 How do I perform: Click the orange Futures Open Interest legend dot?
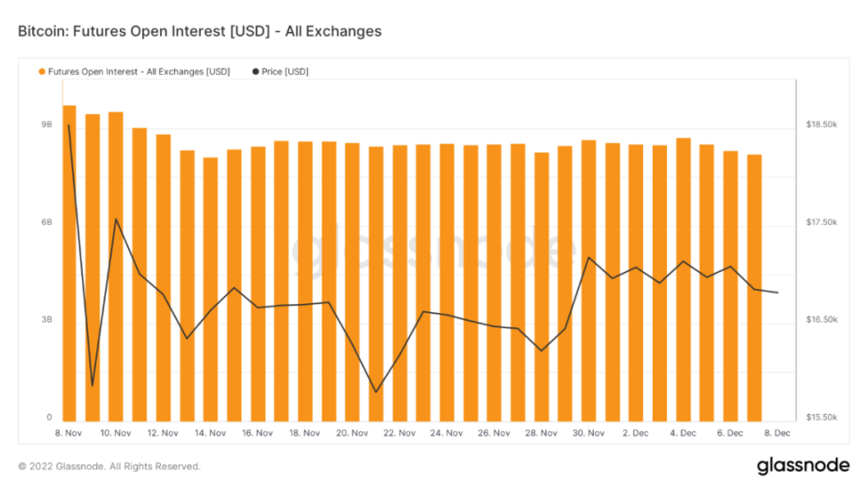(42, 71)
